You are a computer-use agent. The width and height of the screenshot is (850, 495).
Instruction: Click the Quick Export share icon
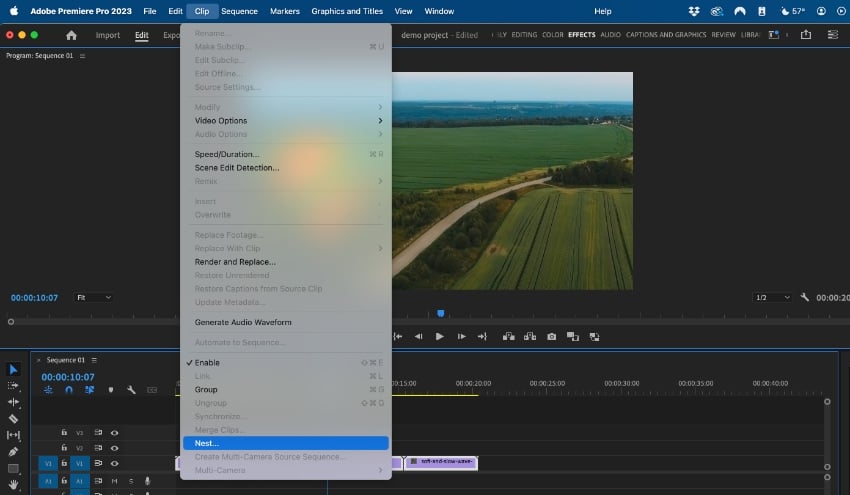[x=806, y=35]
